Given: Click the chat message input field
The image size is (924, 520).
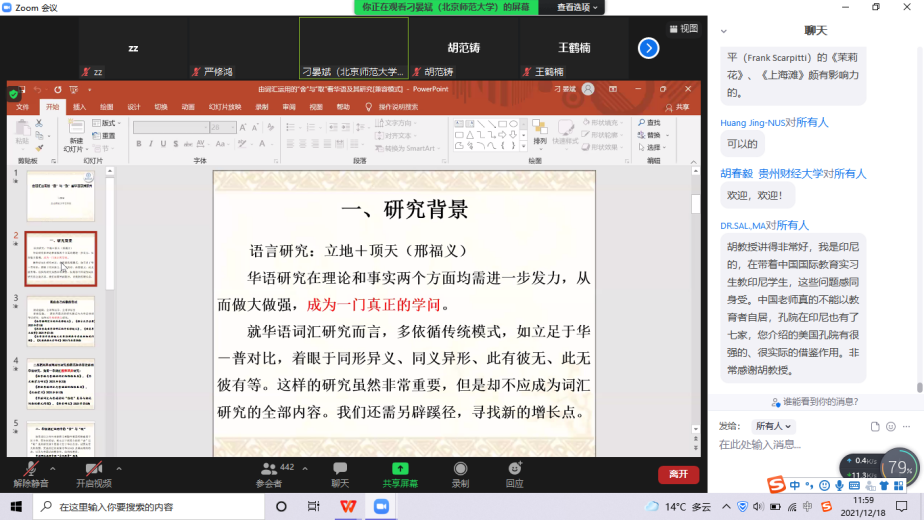Looking at the screenshot, I should (800, 445).
